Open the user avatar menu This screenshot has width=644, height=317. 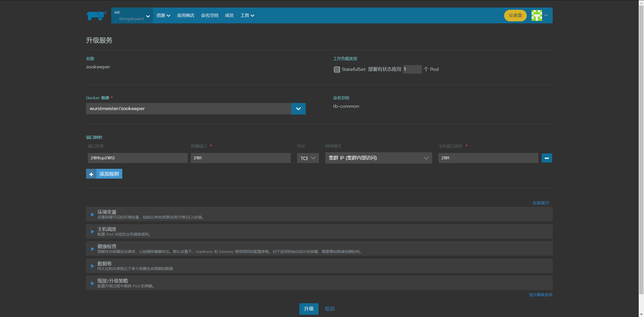pyautogui.click(x=537, y=15)
